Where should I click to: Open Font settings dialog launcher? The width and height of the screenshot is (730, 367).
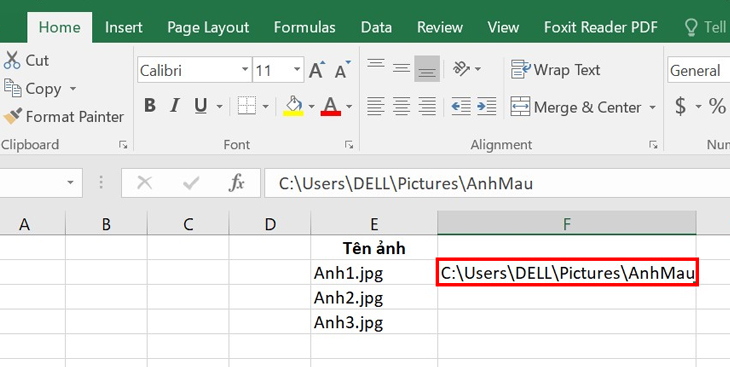[349, 145]
